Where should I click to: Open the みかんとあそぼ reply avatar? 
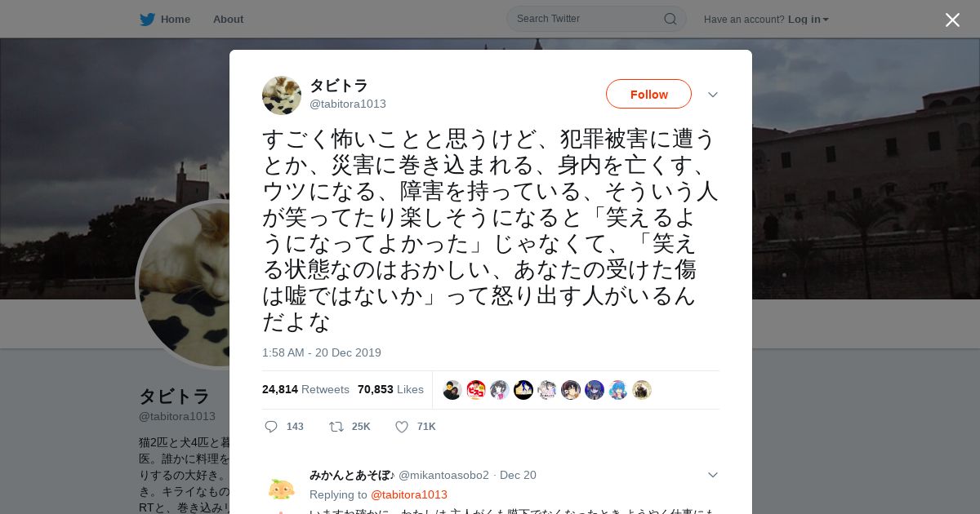(282, 489)
